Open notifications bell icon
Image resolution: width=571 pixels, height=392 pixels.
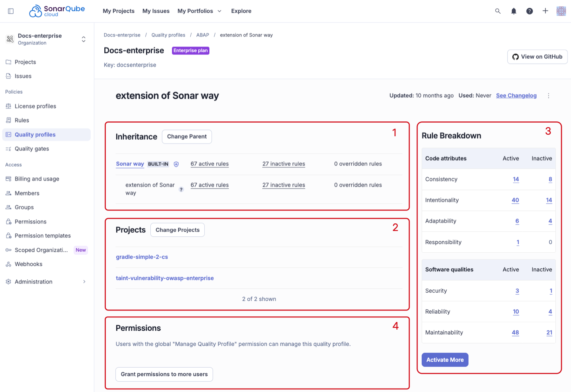pos(514,11)
